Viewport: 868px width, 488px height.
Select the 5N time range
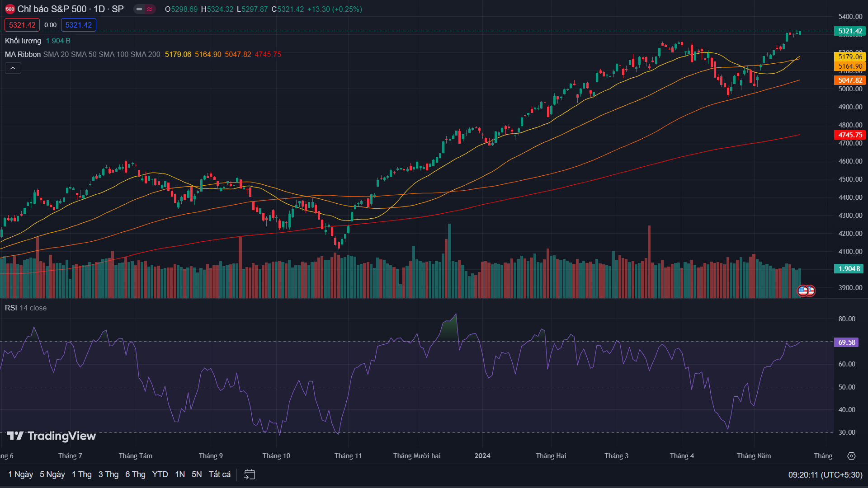click(197, 474)
